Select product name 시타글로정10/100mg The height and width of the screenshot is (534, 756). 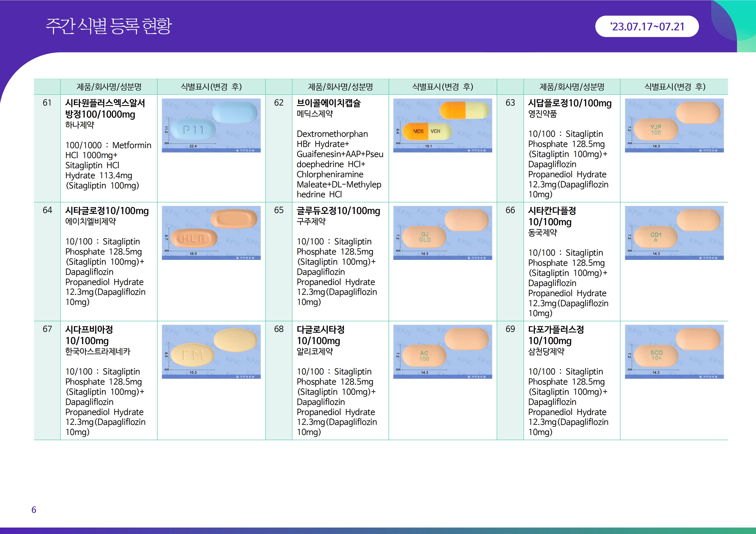107,211
